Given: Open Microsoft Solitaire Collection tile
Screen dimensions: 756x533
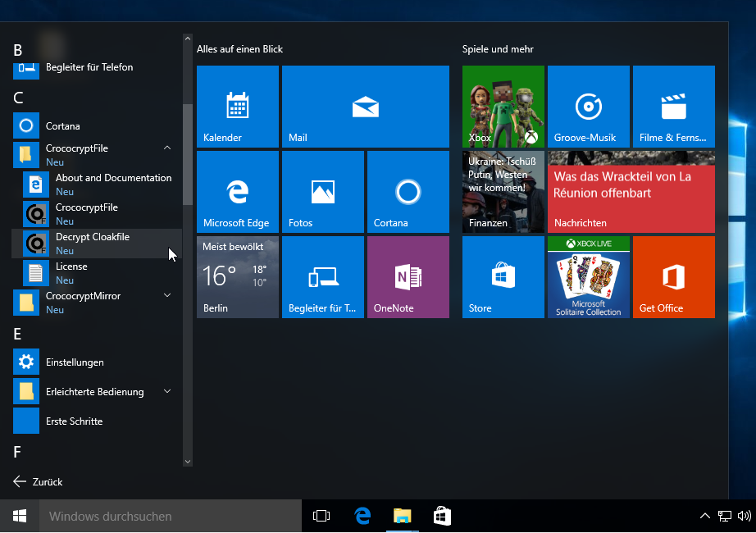Looking at the screenshot, I should (589, 277).
